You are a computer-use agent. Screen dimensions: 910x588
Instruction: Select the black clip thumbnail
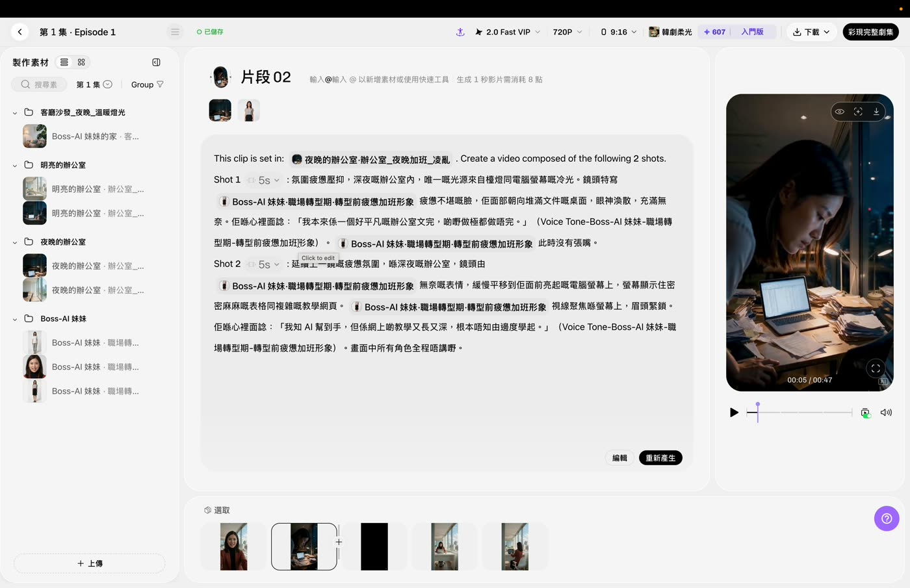coord(374,546)
